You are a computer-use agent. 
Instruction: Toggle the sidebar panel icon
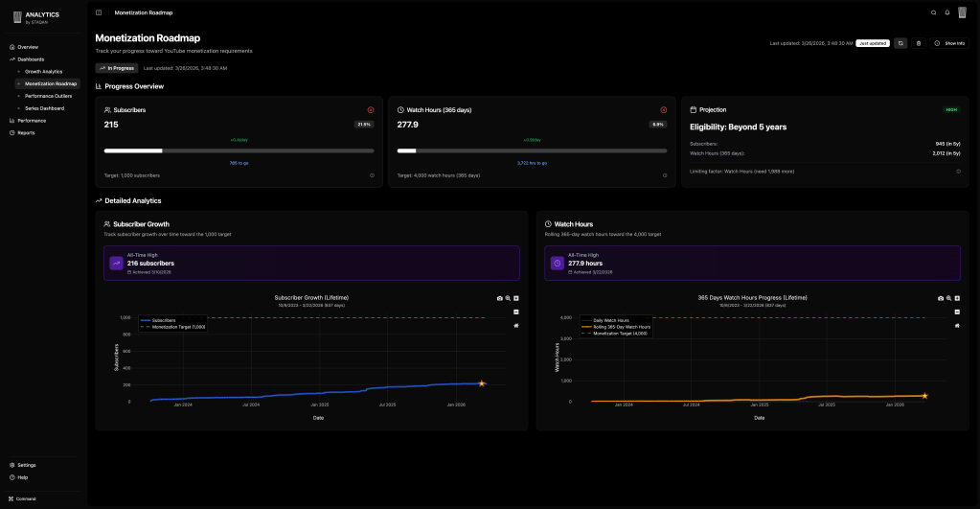99,12
